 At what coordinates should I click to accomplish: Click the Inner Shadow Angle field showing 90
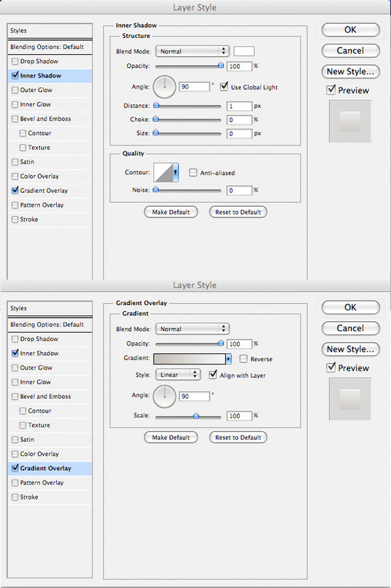pyautogui.click(x=194, y=87)
